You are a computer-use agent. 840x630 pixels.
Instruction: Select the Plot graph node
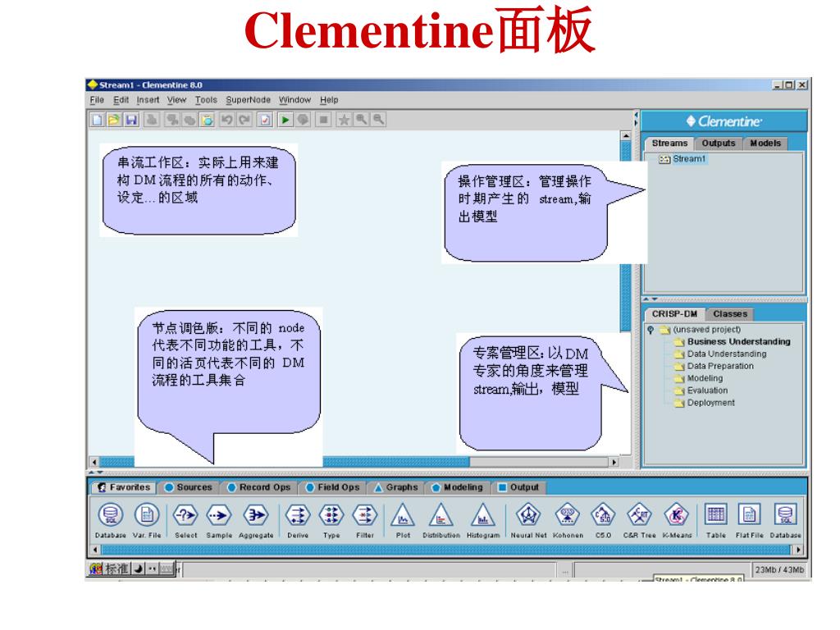403,520
